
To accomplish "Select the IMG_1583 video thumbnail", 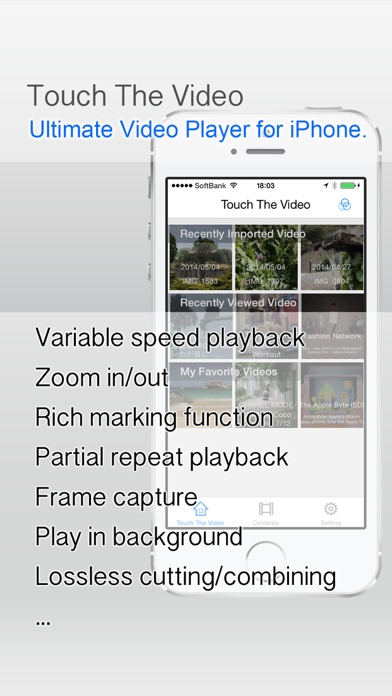I will [x=201, y=257].
